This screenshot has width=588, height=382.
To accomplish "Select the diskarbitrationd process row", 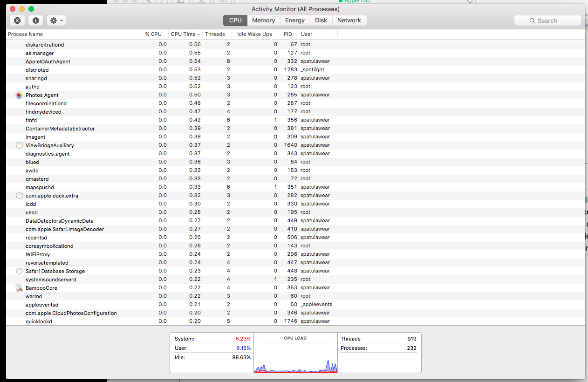I will coord(295,45).
